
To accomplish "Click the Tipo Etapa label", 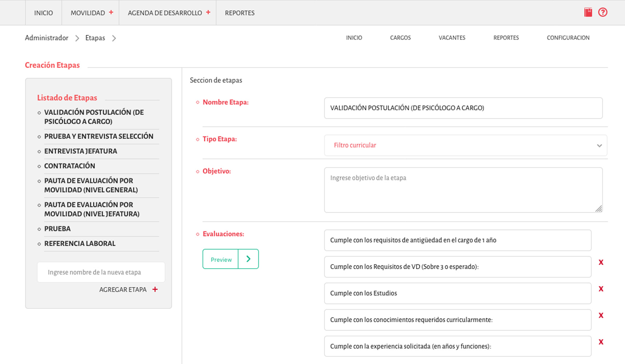I will (220, 139).
